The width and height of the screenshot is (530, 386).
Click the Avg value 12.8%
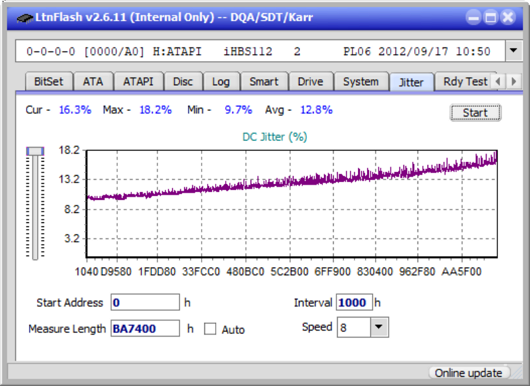coord(316,110)
